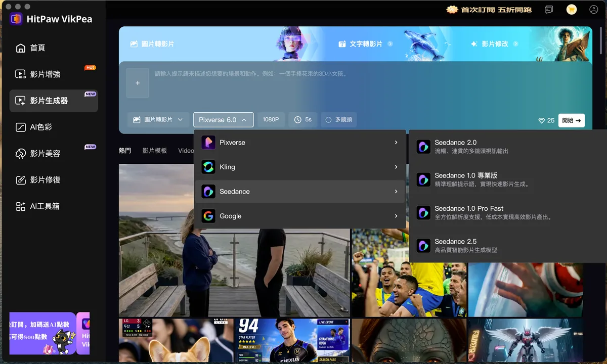Open the user account profile icon
The image size is (607, 364).
click(594, 10)
